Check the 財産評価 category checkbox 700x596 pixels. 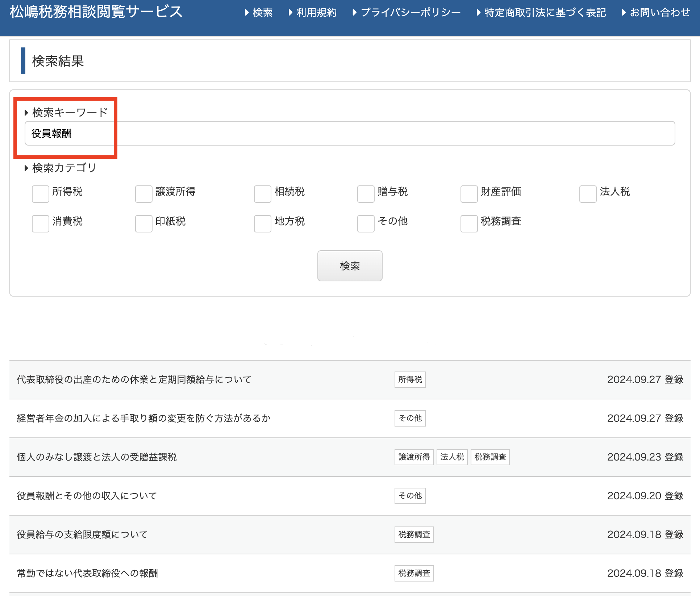(x=469, y=194)
